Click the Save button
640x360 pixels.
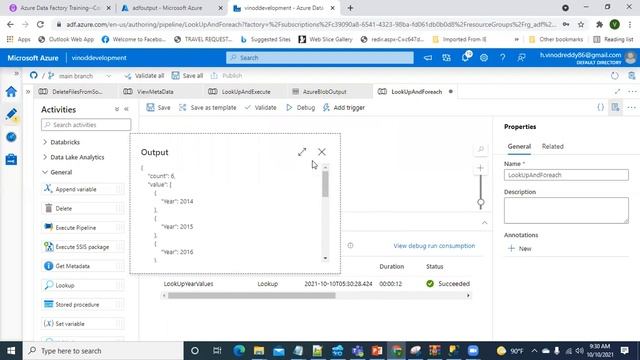click(x=158, y=107)
